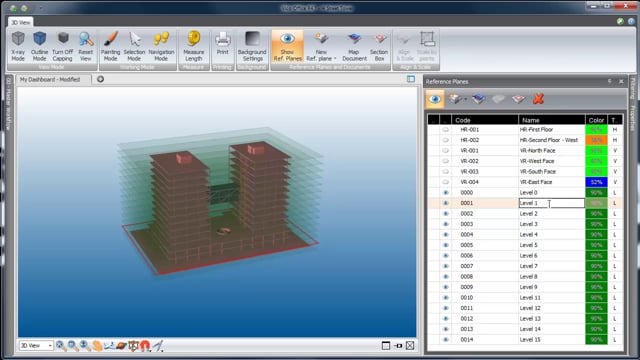Start the Measure Length tool
640x360 pixels.
[193, 47]
